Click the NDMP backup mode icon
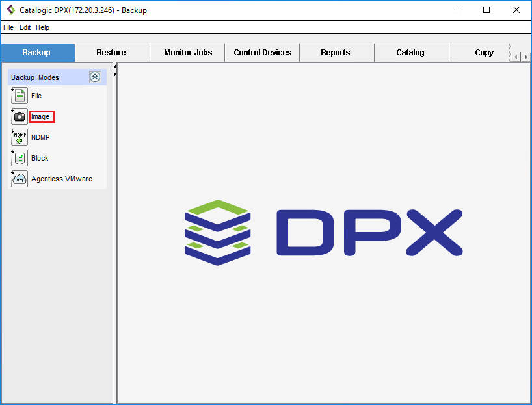This screenshot has width=532, height=405. tap(20, 138)
